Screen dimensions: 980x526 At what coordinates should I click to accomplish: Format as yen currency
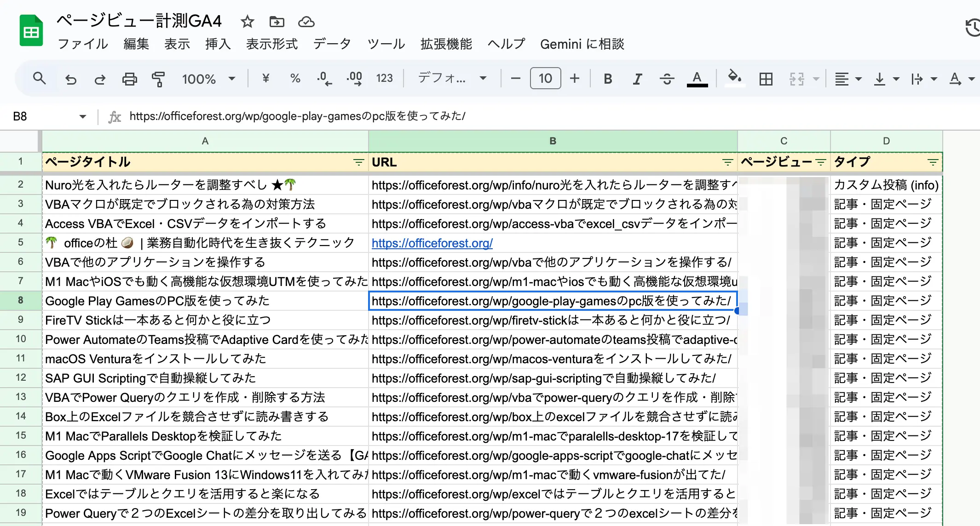(265, 79)
